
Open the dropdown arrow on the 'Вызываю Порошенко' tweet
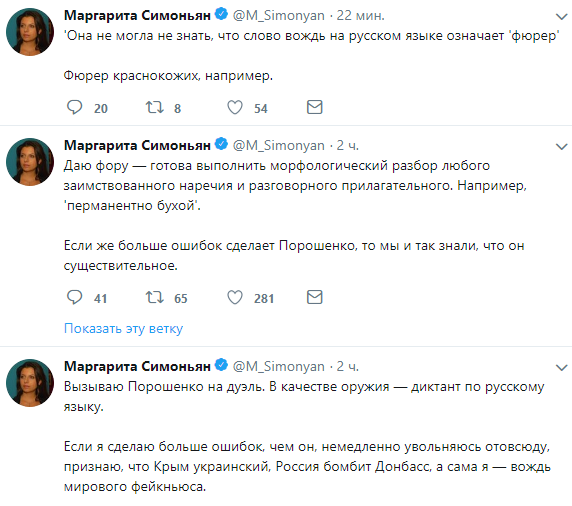coord(561,367)
